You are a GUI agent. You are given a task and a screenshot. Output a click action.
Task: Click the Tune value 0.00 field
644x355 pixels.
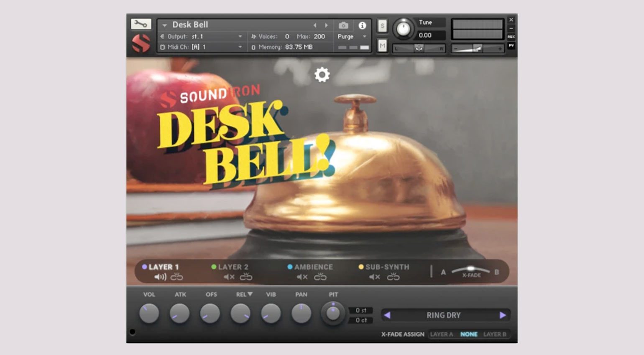coord(432,35)
